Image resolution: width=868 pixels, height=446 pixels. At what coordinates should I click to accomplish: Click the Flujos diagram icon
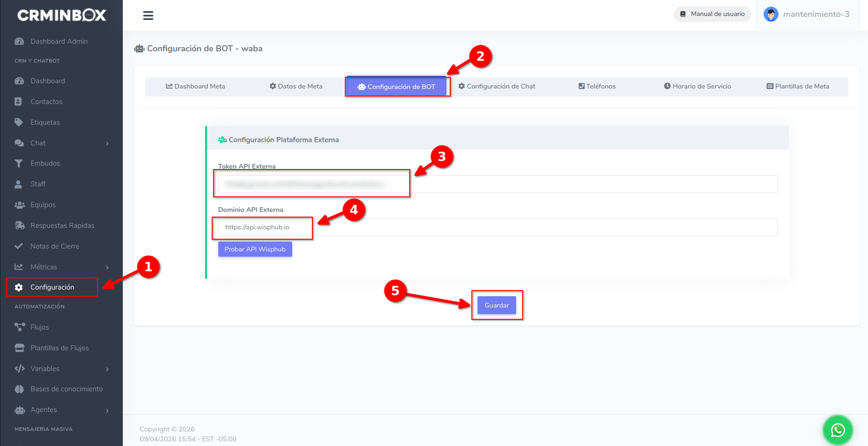point(19,327)
